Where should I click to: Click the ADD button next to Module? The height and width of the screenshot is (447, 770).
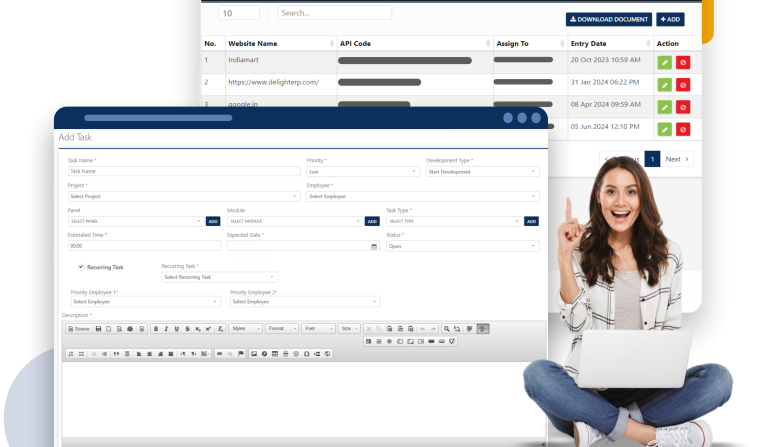tap(372, 222)
